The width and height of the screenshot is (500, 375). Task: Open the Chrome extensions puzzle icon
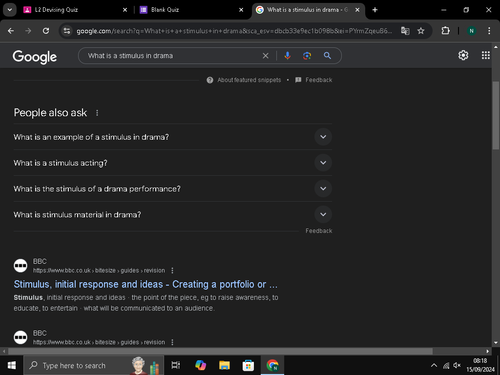coord(446,31)
